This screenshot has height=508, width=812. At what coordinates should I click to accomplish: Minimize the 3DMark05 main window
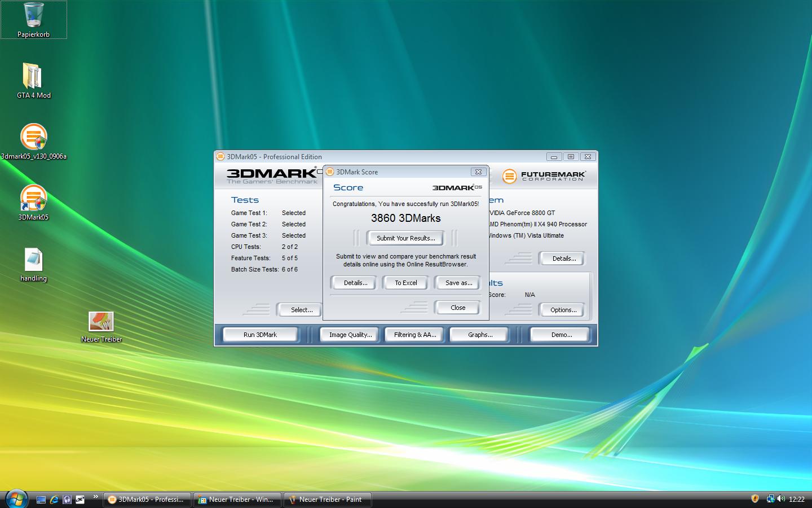coord(554,157)
